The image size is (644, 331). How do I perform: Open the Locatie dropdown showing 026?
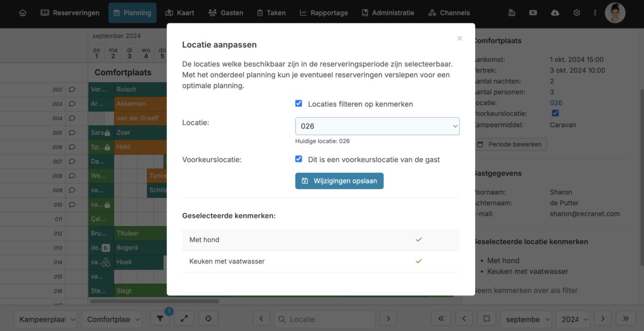377,126
